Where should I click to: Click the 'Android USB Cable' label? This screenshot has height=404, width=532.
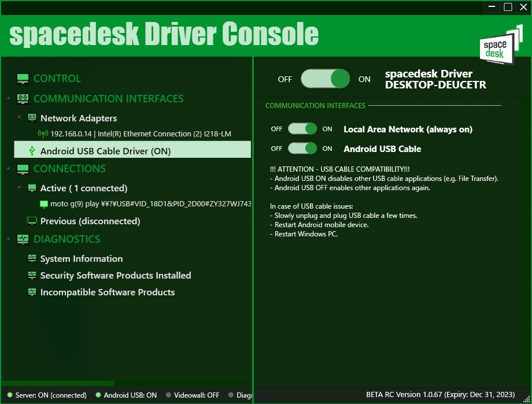click(382, 149)
